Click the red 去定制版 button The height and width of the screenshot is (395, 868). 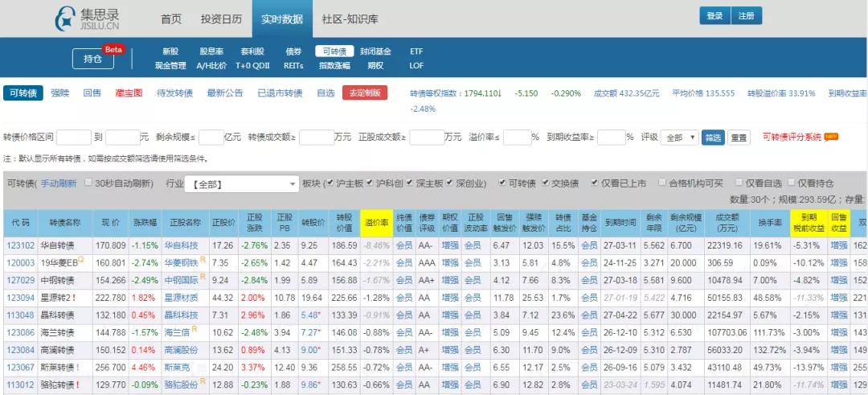pos(365,93)
